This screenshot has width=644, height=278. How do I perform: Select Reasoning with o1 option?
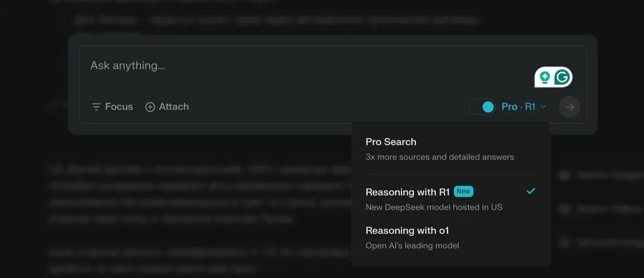pyautogui.click(x=451, y=238)
